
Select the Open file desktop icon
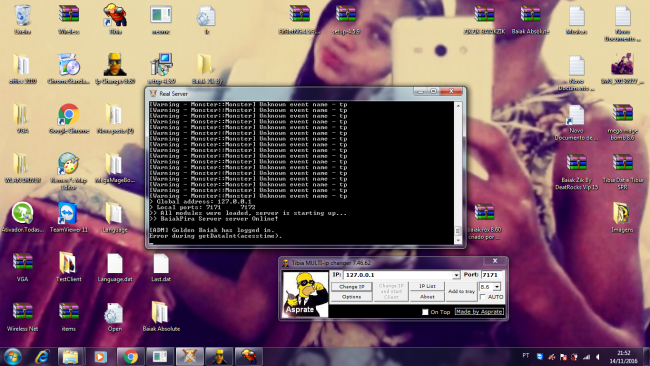115,317
